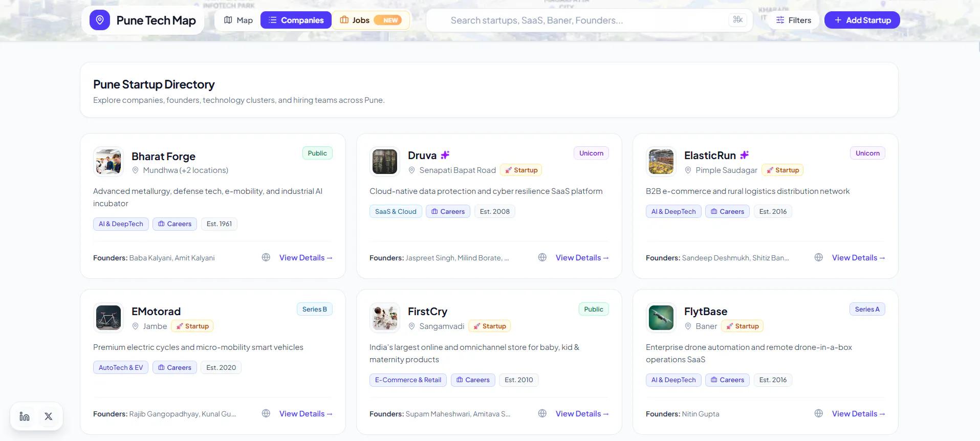Click the Druva company logo
This screenshot has width=980, height=441.
(x=385, y=162)
